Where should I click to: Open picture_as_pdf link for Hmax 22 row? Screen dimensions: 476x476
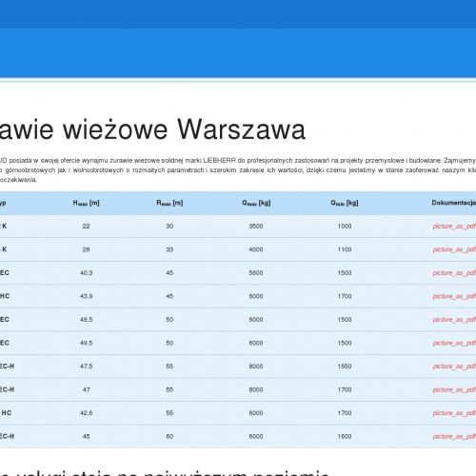(x=454, y=227)
